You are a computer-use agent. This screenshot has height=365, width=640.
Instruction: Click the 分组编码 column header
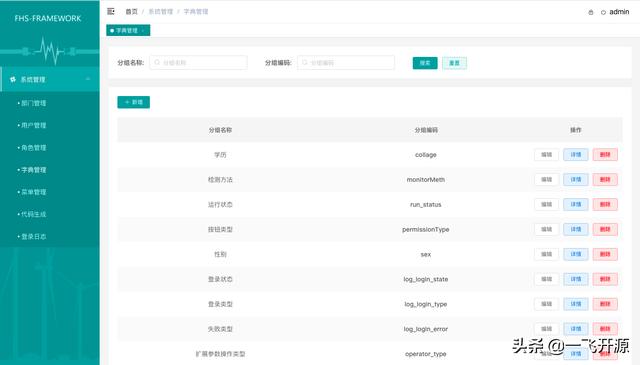click(x=426, y=130)
